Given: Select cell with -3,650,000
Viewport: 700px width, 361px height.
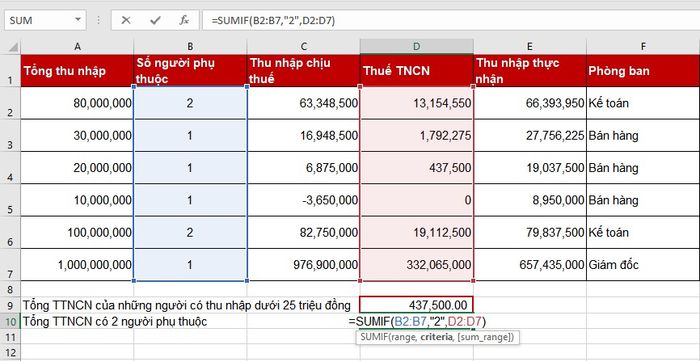Looking at the screenshot, I should click(304, 200).
